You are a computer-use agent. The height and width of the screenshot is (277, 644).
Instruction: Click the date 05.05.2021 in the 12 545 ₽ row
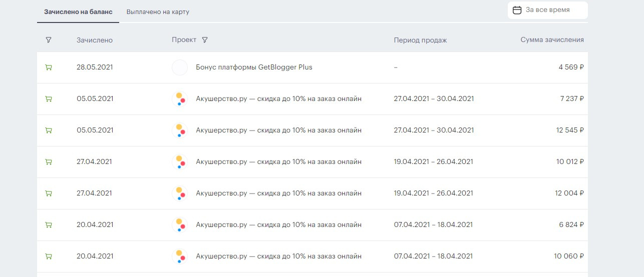point(95,130)
